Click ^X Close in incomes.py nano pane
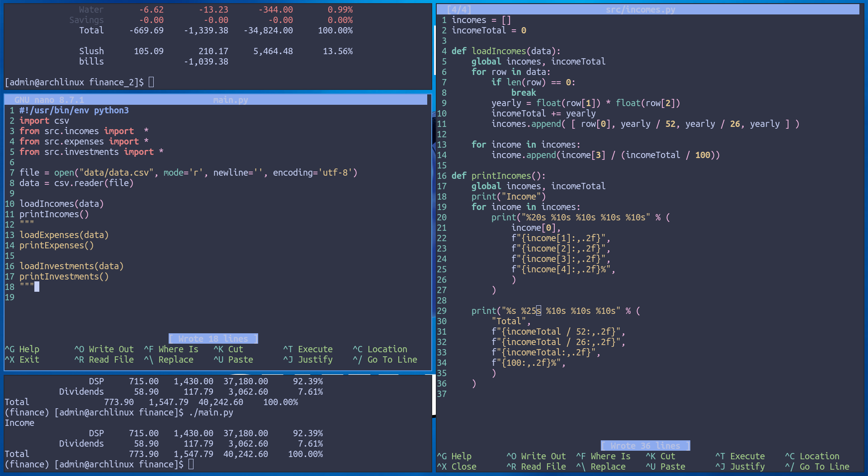Image resolution: width=868 pixels, height=476 pixels. pyautogui.click(x=457, y=467)
